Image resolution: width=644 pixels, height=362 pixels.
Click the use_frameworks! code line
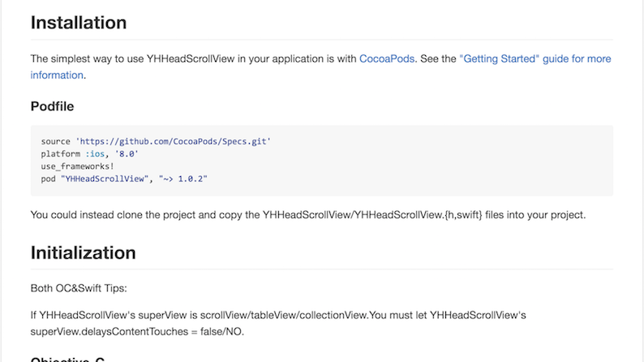pyautogui.click(x=77, y=166)
